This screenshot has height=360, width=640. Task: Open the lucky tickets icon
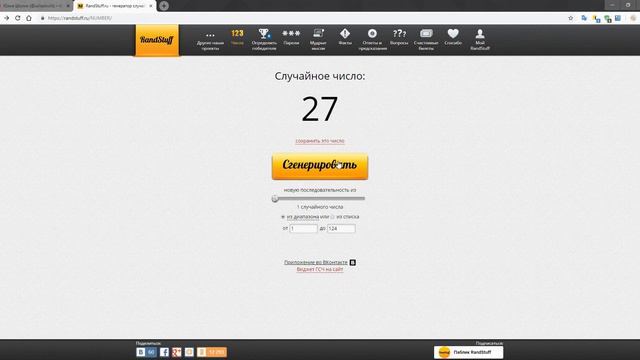tap(426, 33)
